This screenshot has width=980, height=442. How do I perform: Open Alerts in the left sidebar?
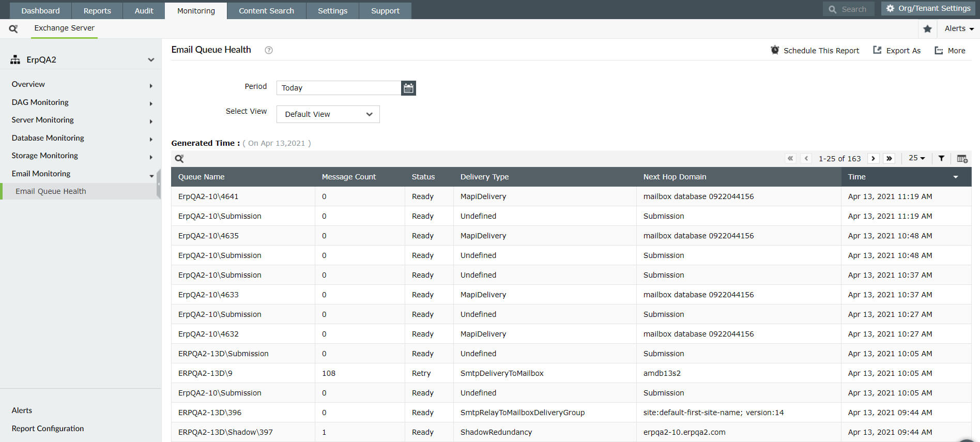pyautogui.click(x=22, y=410)
